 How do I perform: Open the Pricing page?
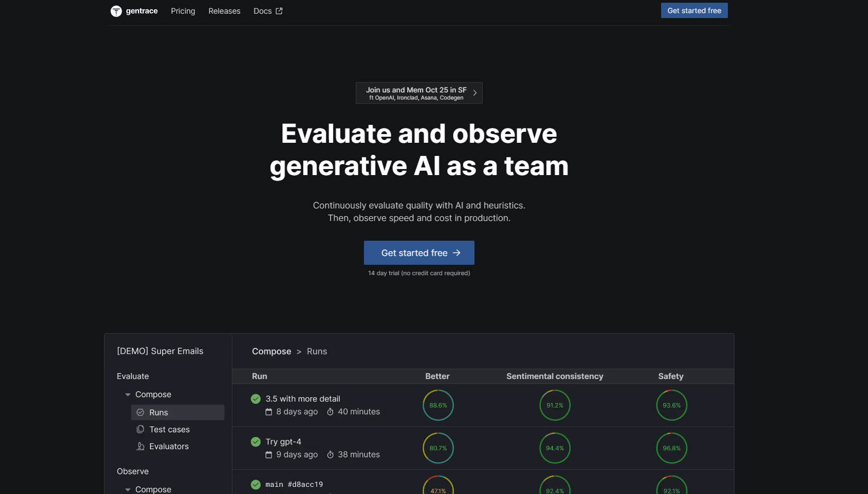183,11
